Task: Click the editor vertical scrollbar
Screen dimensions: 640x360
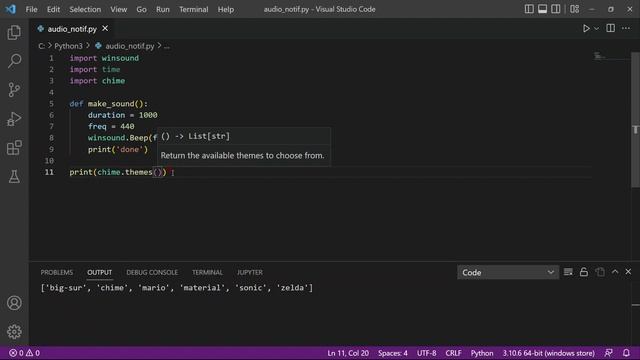Action: click(x=636, y=120)
